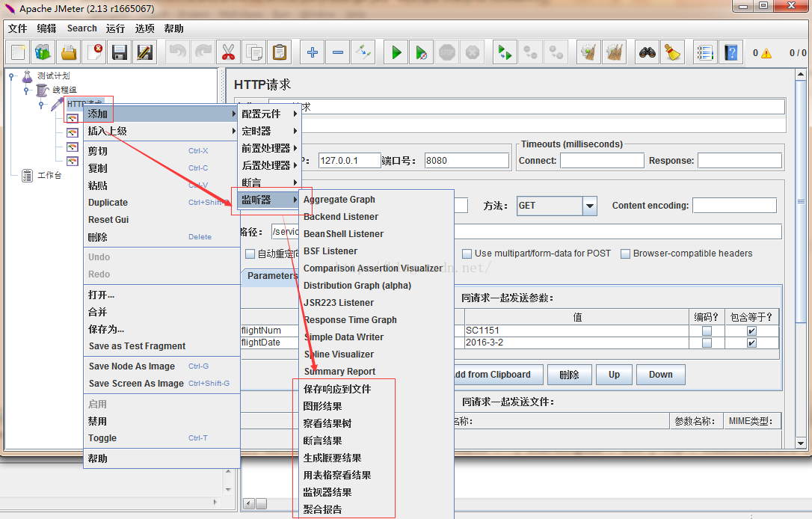Click the Connect timeout field
This screenshot has height=519, width=812.
pos(602,161)
